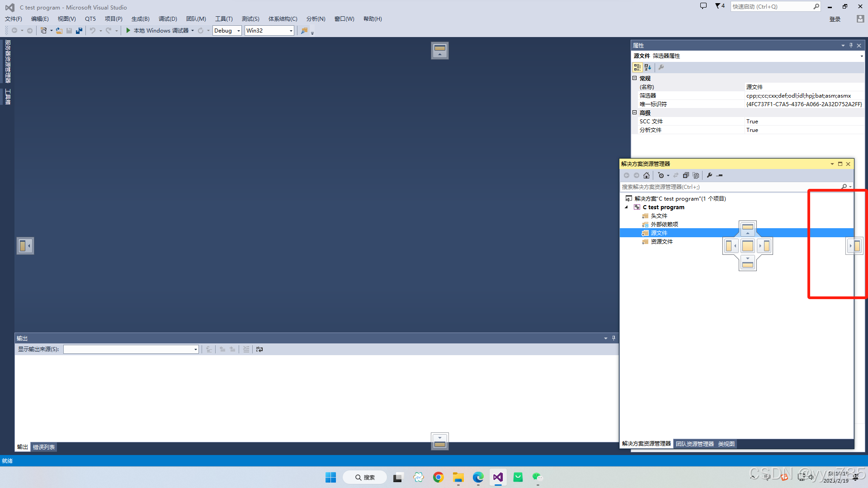This screenshot has height=488, width=868.
Task: Switch to the 团队资源管理器 tab
Action: (694, 444)
